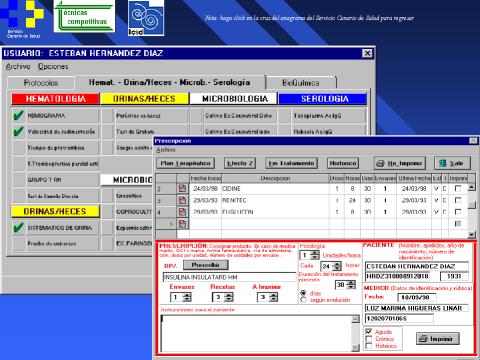Image resolution: width=480 pixels, height=360 pixels.
Task: Open the Archivo menu in the main window
Action: [18, 66]
